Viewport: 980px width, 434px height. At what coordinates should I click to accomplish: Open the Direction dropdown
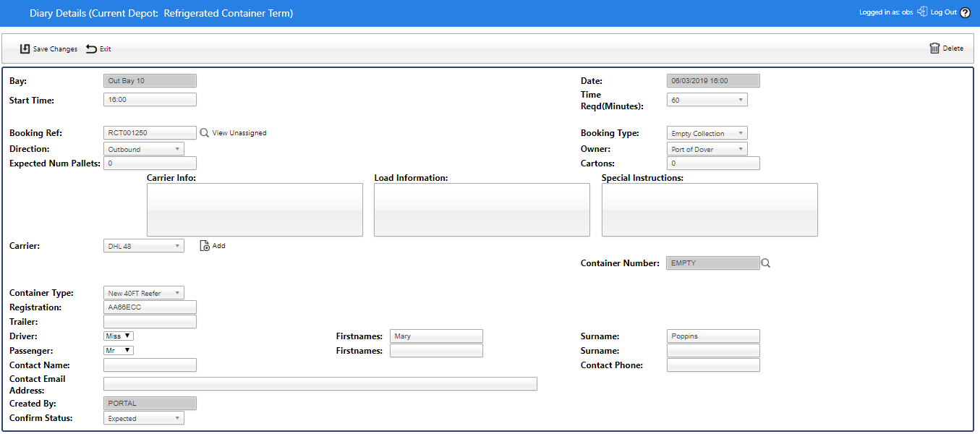tap(144, 150)
